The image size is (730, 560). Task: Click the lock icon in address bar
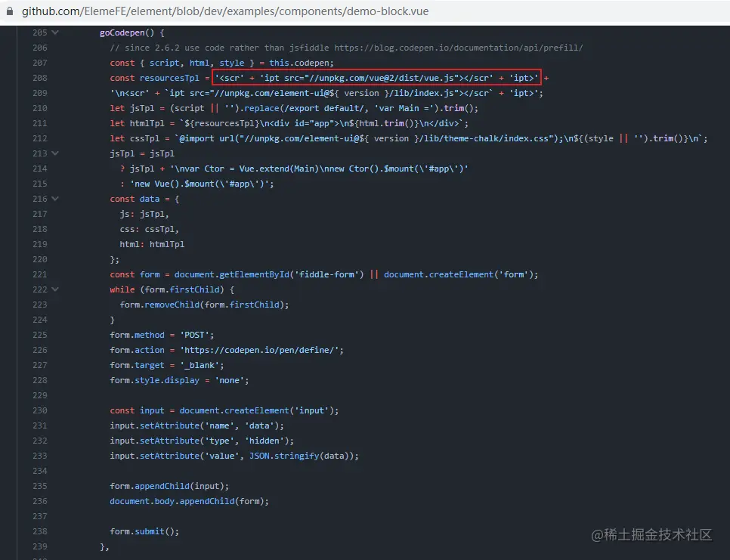[x=10, y=11]
